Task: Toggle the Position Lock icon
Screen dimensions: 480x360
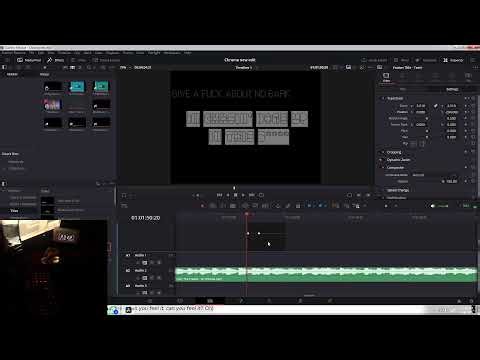Action: point(298,206)
